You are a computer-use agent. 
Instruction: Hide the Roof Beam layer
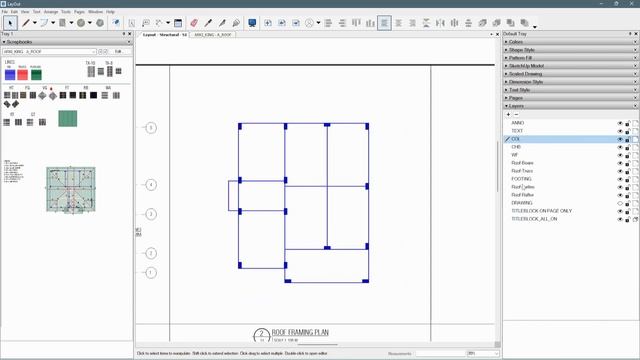pos(620,163)
